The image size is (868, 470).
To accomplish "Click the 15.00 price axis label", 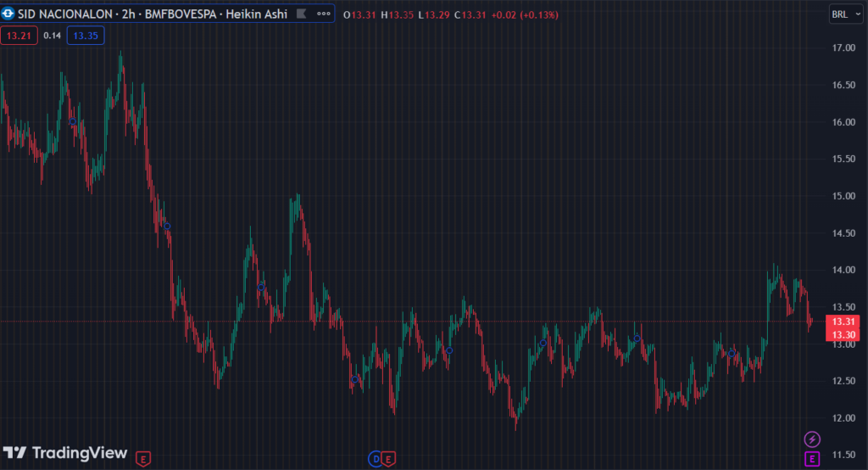I will 843,196.
